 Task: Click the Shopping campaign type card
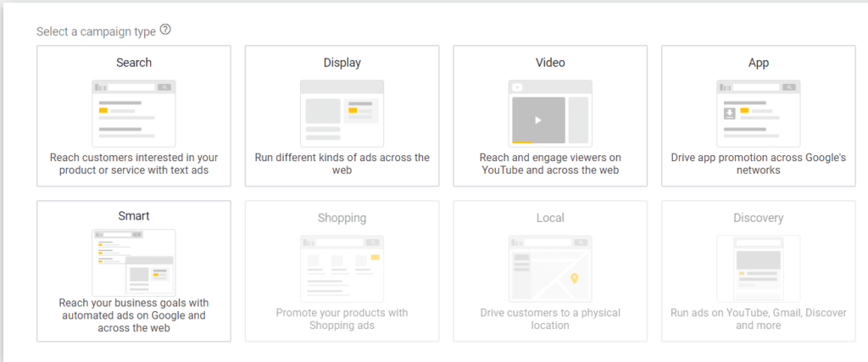342,271
